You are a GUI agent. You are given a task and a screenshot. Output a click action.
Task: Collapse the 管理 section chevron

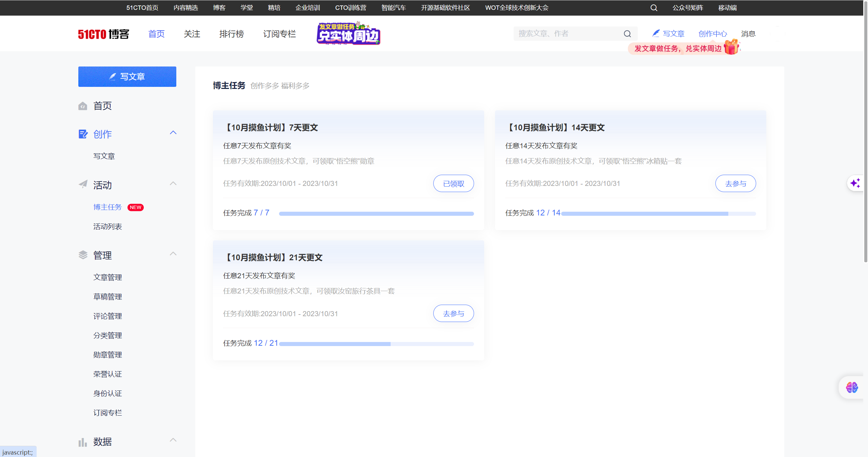(x=173, y=254)
